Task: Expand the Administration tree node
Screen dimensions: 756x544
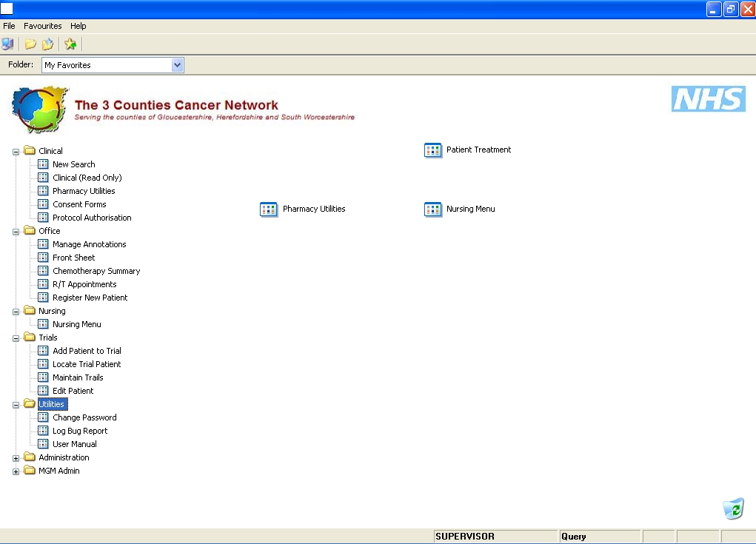Action: [x=16, y=458]
